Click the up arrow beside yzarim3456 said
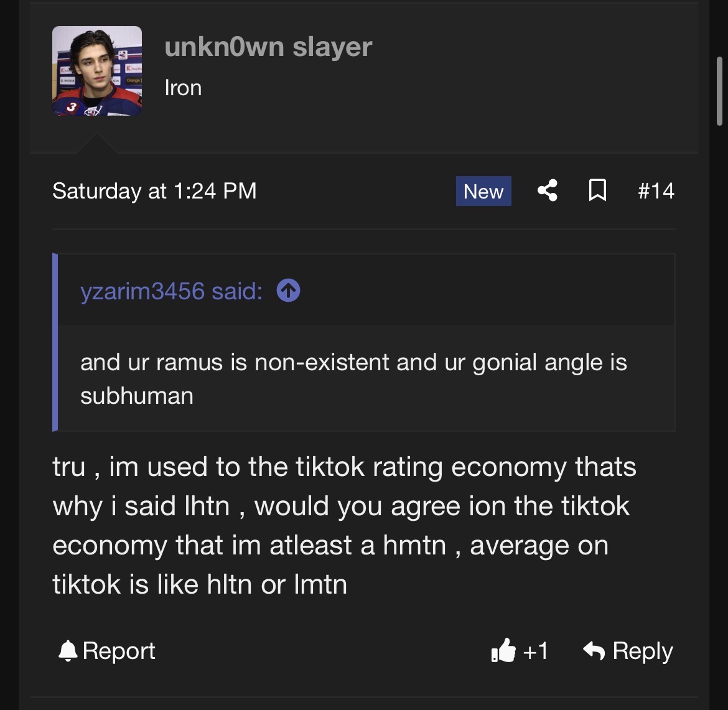Image resolution: width=728 pixels, height=710 pixels. coord(288,290)
